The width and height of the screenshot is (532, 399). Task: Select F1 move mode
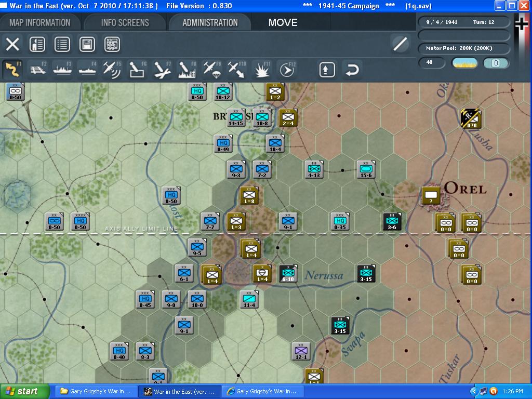pos(12,70)
